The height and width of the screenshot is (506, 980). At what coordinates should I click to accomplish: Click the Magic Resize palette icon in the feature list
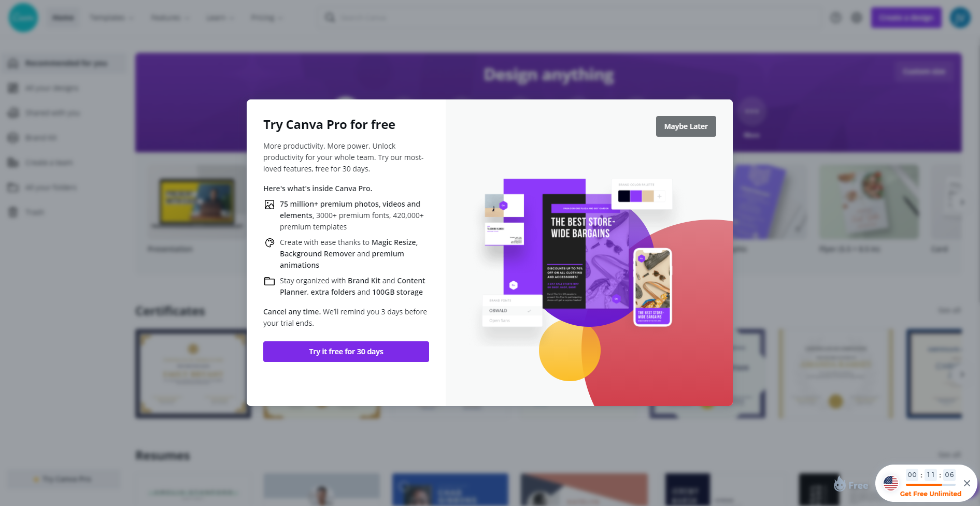[269, 243]
